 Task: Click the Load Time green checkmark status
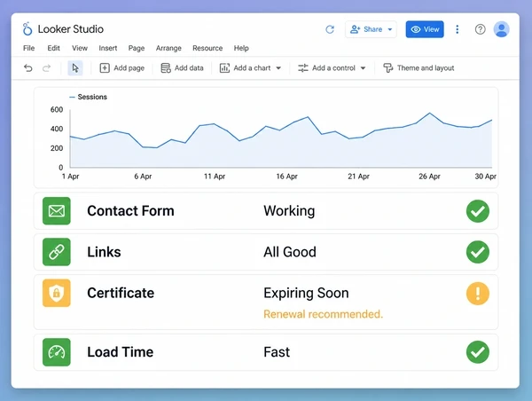click(x=478, y=352)
